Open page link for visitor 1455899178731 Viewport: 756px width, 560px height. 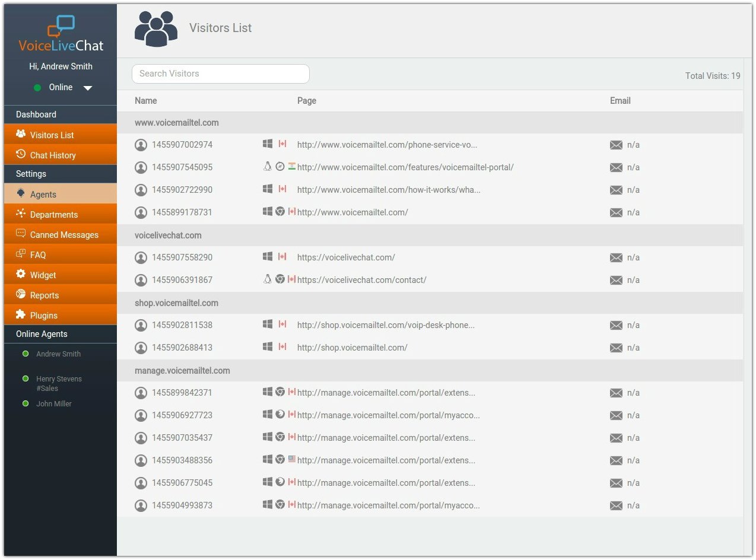pyautogui.click(x=352, y=212)
